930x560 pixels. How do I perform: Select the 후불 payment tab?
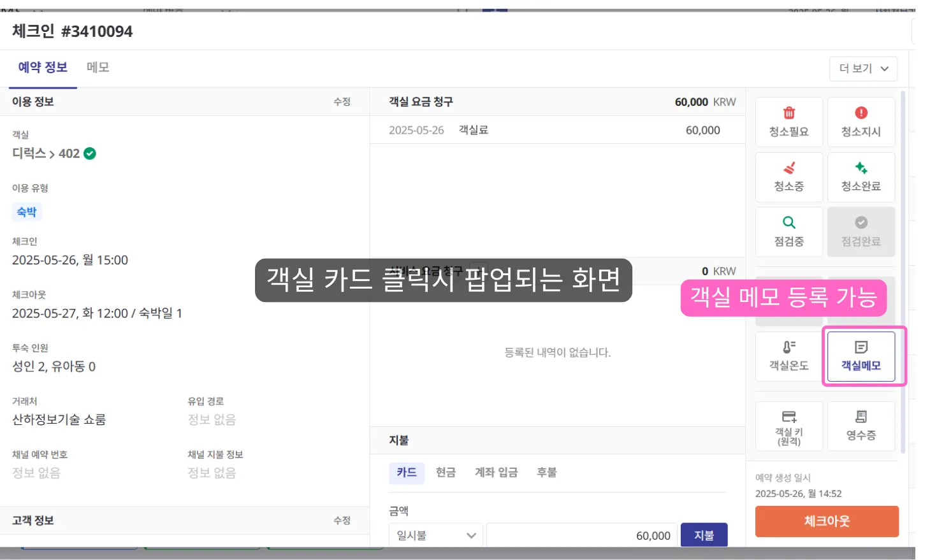(547, 473)
